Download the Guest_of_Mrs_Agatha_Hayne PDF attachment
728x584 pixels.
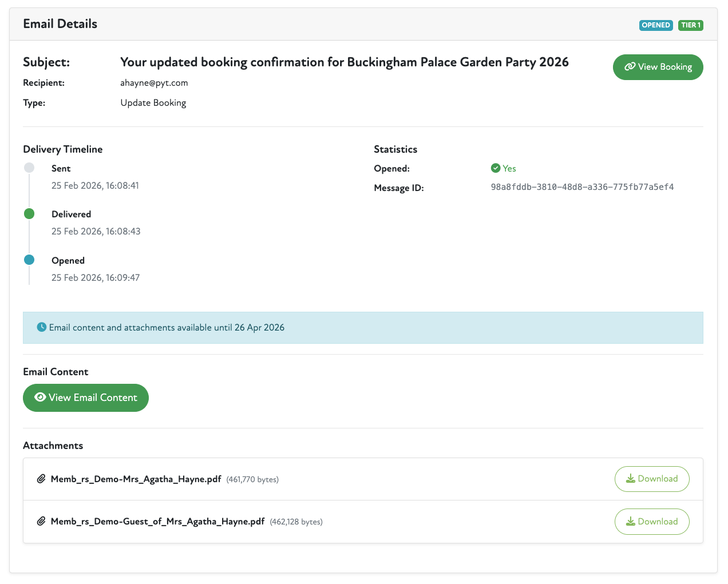pyautogui.click(x=651, y=522)
